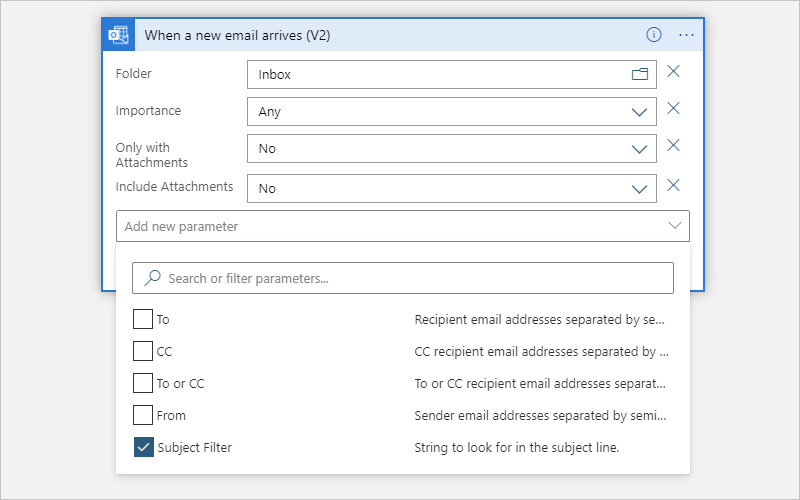Image resolution: width=800 pixels, height=500 pixels.
Task: Remove Include Attachments parameter with X
Action: click(673, 185)
